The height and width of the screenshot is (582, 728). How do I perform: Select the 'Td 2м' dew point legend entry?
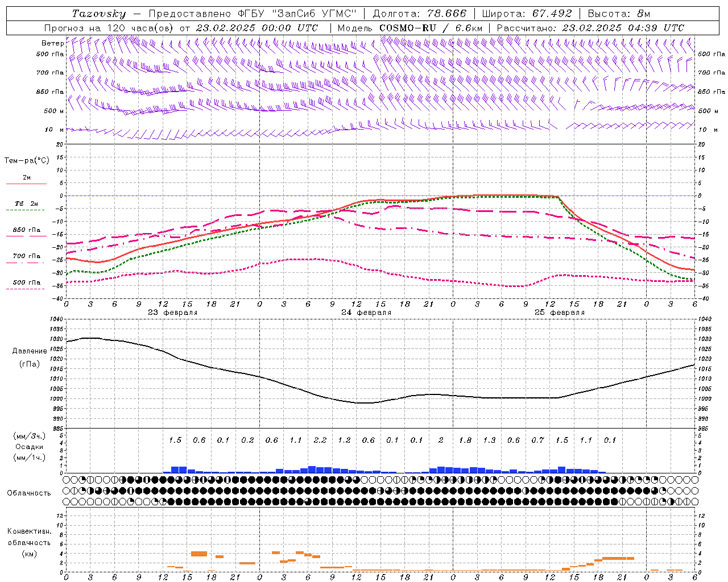click(x=27, y=203)
